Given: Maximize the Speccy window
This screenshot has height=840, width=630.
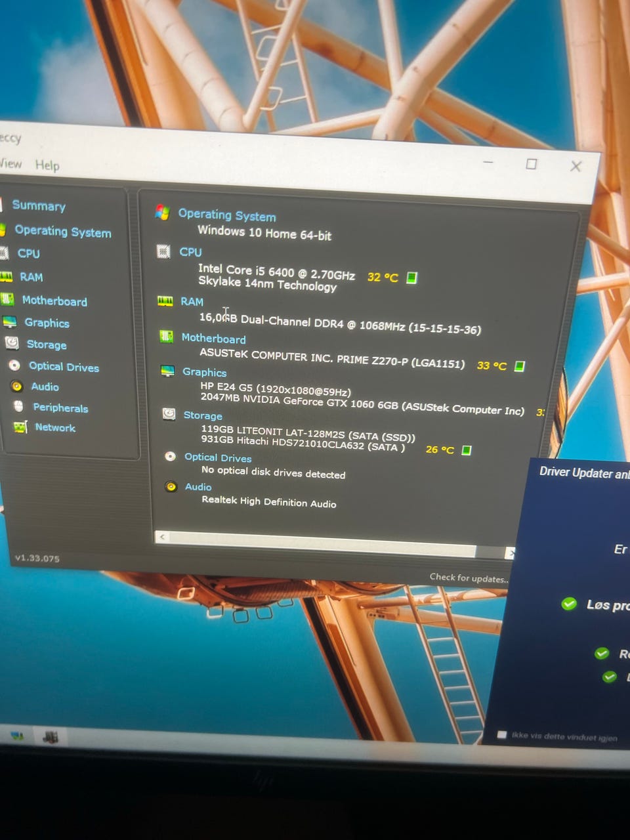Looking at the screenshot, I should point(532,164).
